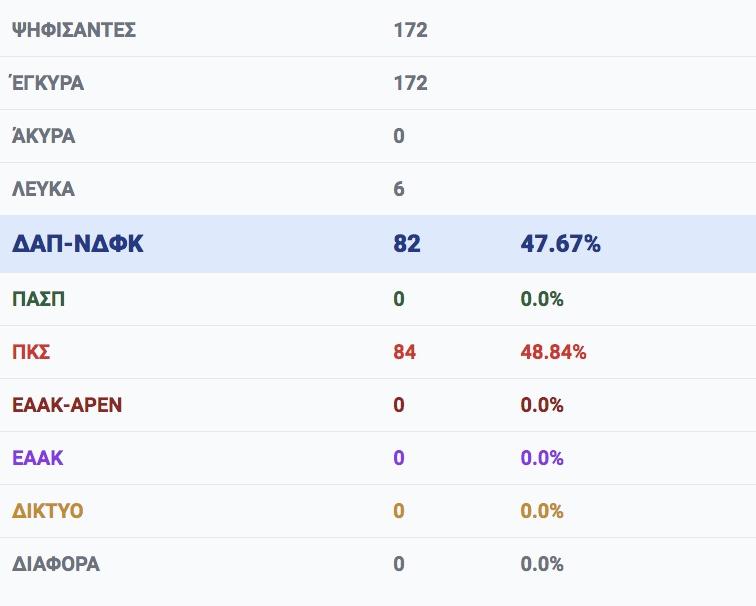Select the ΈΓΚΥΡΑ row label
The height and width of the screenshot is (606, 756).
pyautogui.click(x=47, y=82)
